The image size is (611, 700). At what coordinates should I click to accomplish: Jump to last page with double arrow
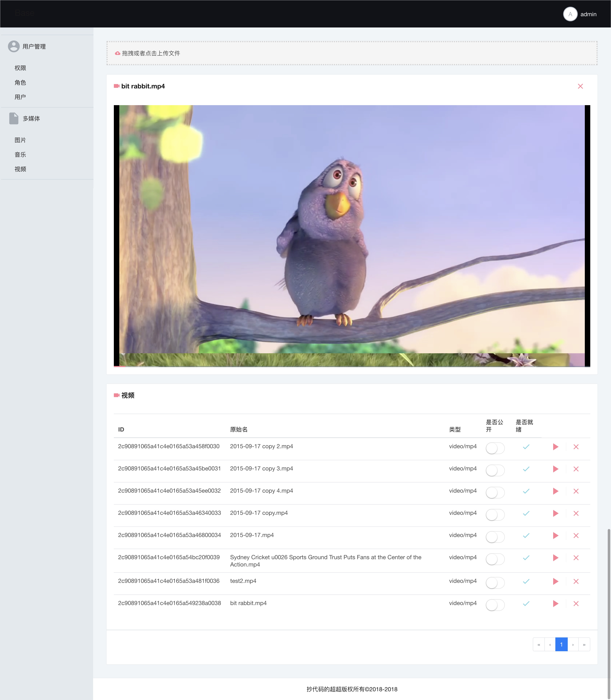(x=584, y=644)
